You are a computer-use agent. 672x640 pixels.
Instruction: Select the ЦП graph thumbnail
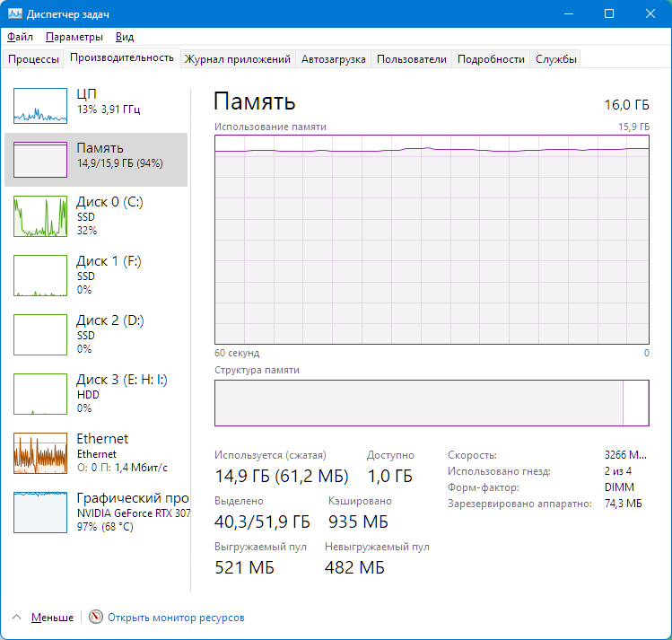click(40, 106)
